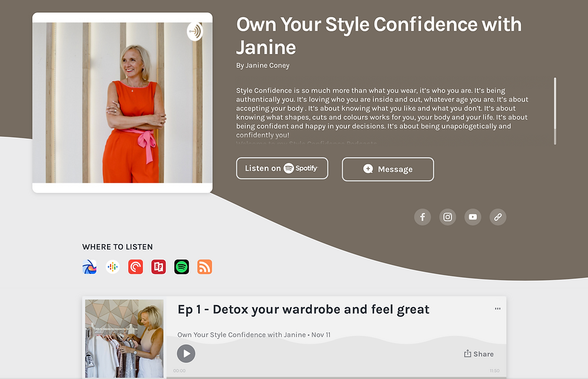Click the WHERE TO LISTEN heading
Screen dimensions: 588x379
point(118,247)
